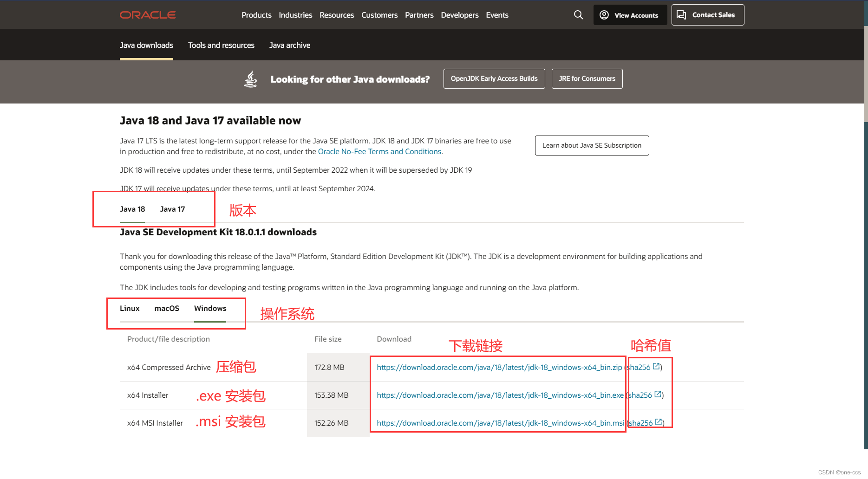Viewport: 868px width, 479px height.
Task: Open the Developers menu
Action: tap(460, 15)
